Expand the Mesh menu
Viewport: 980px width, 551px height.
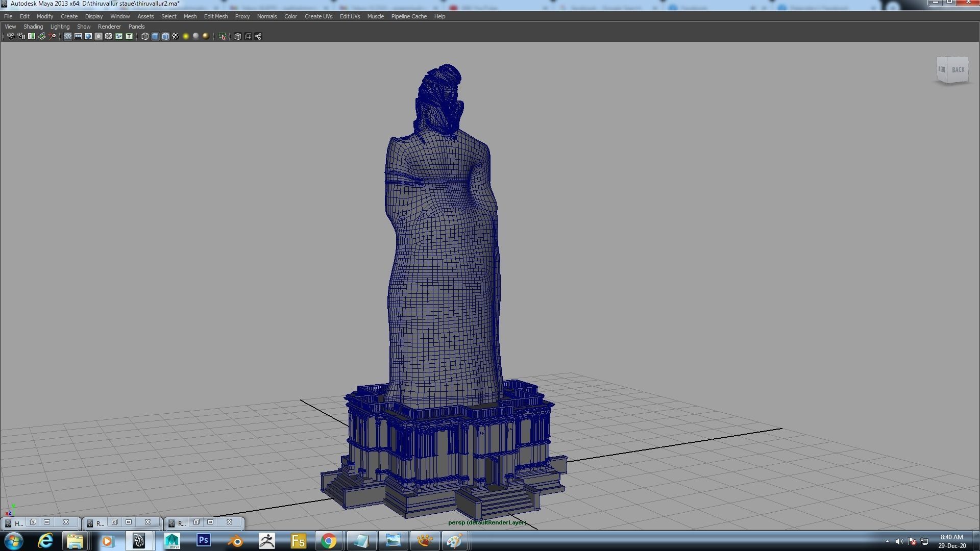[190, 16]
